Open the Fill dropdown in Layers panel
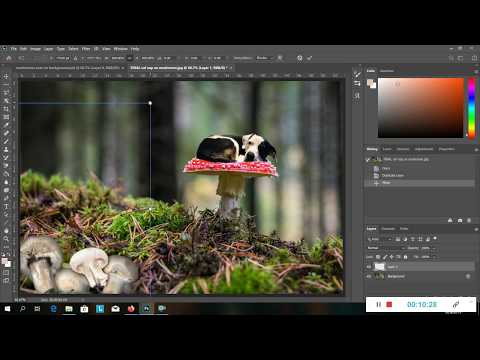 coord(433,257)
